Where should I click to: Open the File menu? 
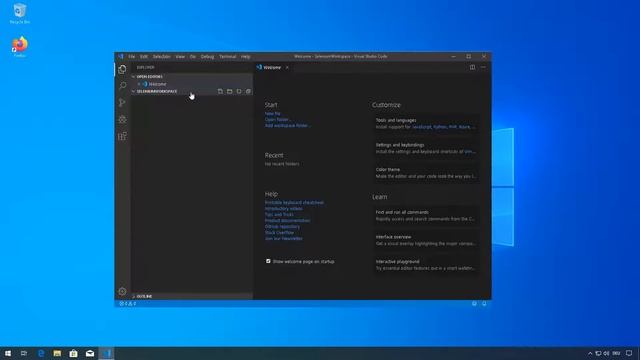coord(131,57)
